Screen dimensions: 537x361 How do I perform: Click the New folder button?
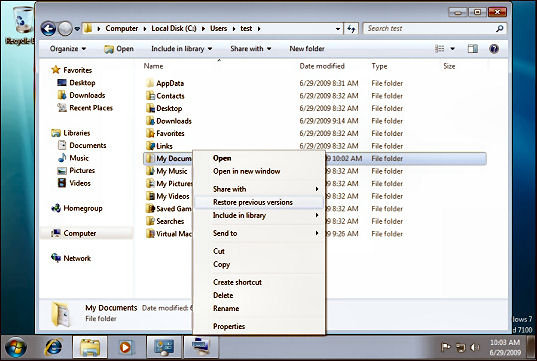coord(307,49)
